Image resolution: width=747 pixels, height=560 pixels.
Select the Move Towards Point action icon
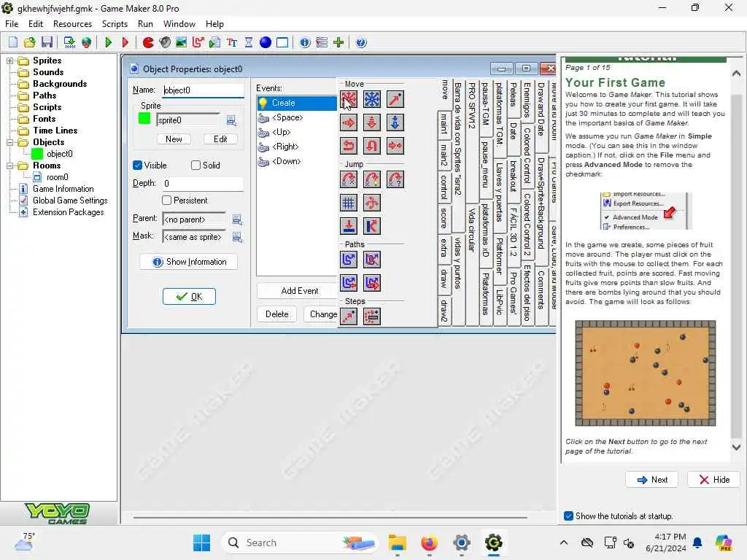coord(395,99)
